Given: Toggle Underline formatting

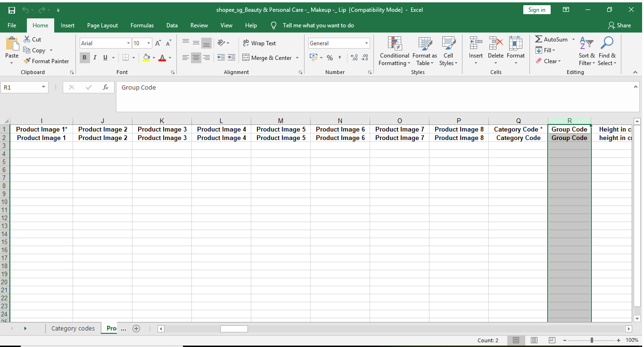Looking at the screenshot, I should coord(105,58).
